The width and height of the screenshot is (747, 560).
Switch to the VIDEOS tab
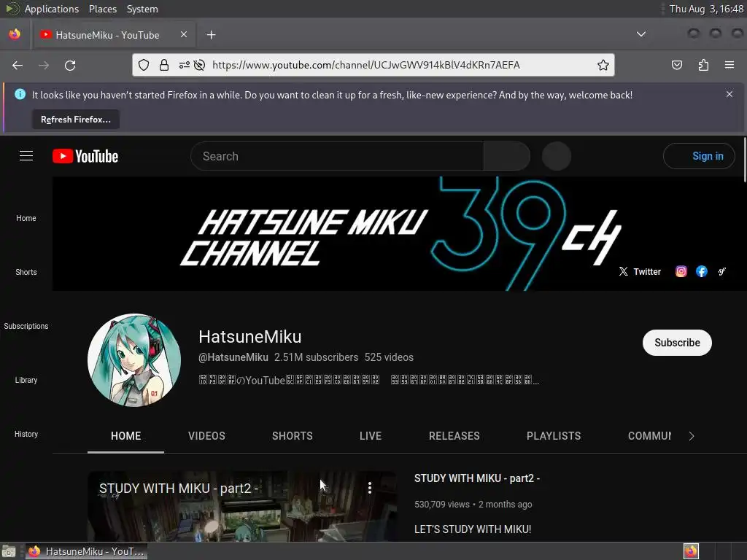pyautogui.click(x=206, y=436)
